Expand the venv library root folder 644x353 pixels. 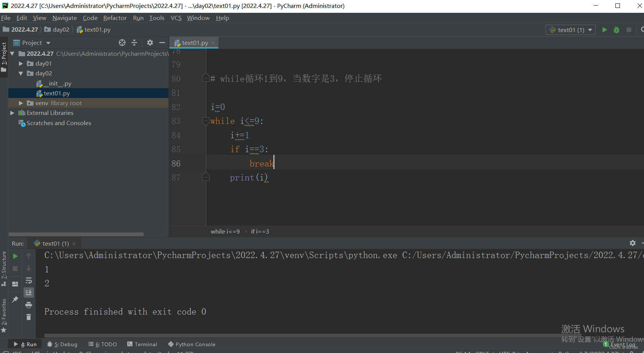pos(21,103)
